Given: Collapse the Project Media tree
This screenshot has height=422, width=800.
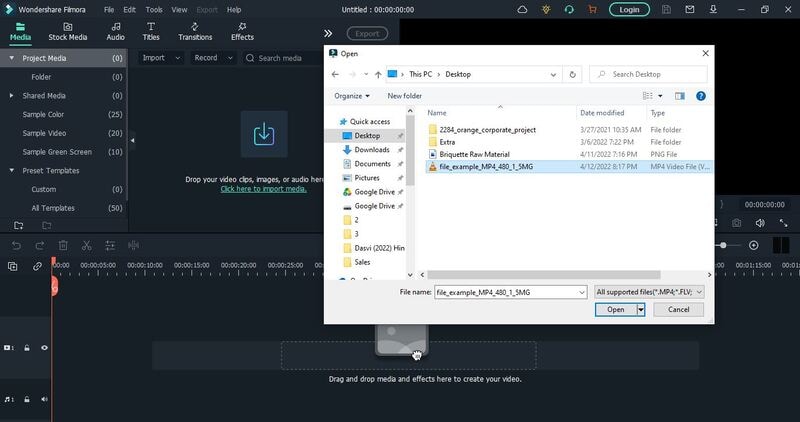Looking at the screenshot, I should pyautogui.click(x=11, y=58).
